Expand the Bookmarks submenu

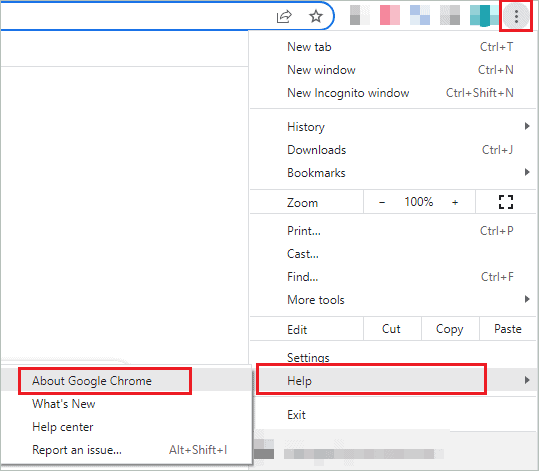pos(393,173)
